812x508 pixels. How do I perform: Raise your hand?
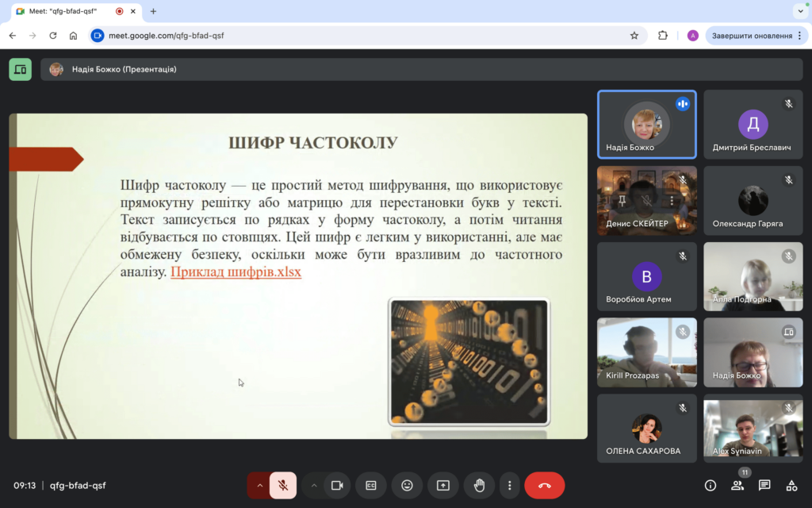click(x=479, y=486)
